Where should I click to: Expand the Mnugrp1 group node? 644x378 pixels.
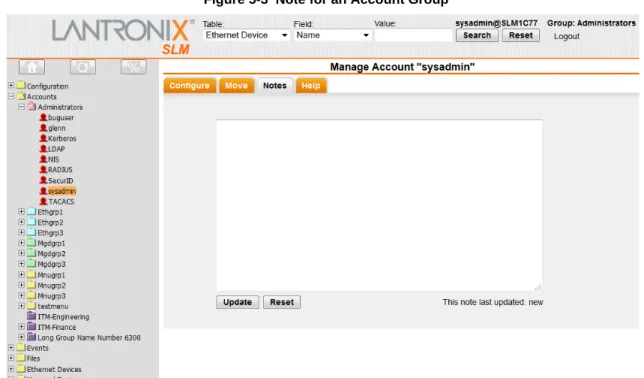(x=21, y=274)
